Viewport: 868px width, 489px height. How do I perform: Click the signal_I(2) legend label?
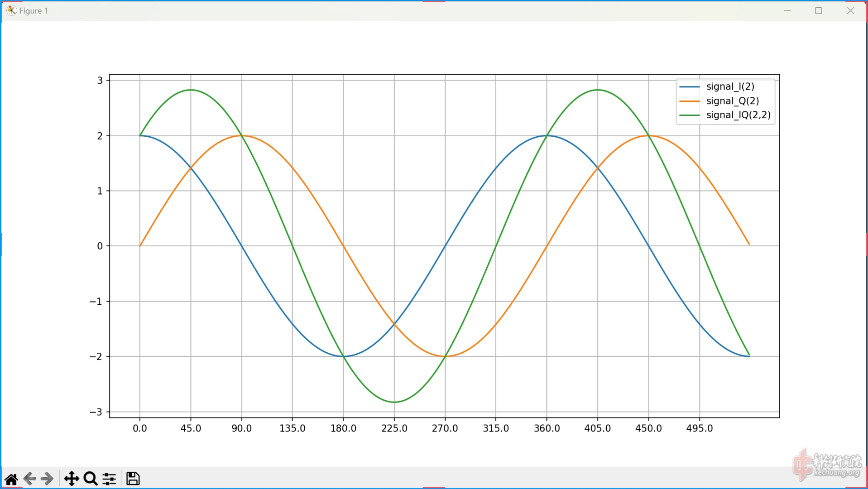[730, 86]
